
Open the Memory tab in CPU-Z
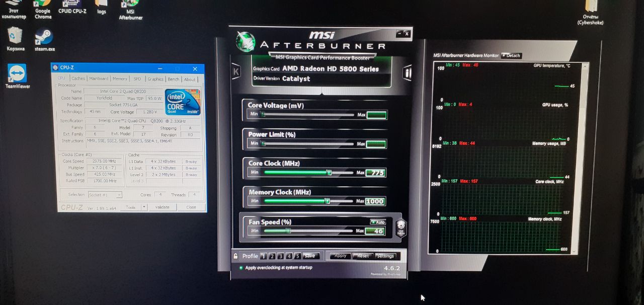click(120, 79)
